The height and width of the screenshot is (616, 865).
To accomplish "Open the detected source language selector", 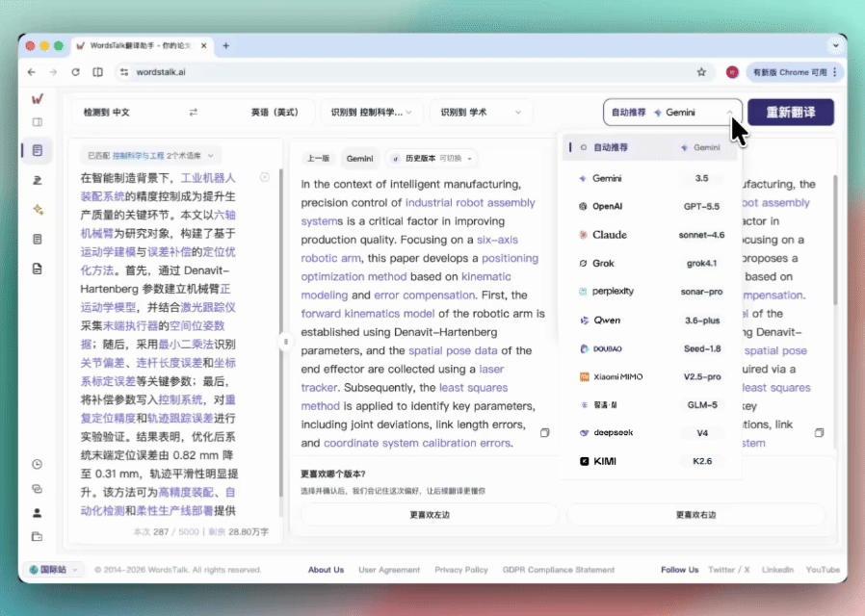I will [107, 113].
